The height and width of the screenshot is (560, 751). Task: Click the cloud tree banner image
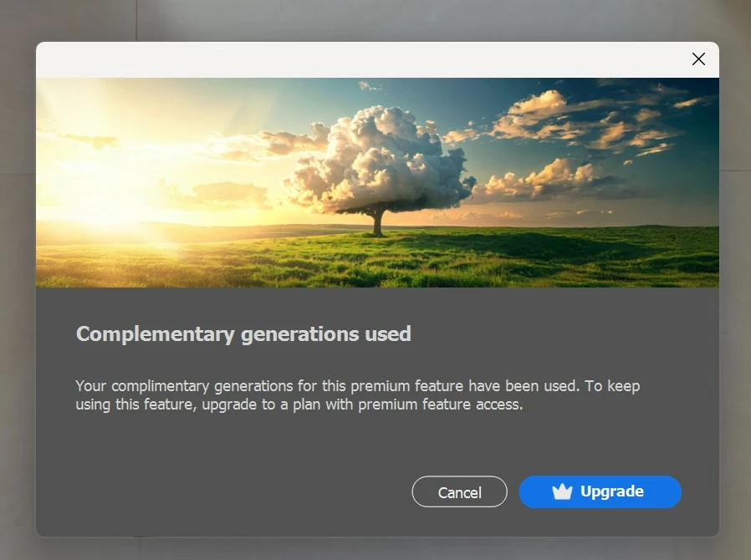tap(377, 182)
